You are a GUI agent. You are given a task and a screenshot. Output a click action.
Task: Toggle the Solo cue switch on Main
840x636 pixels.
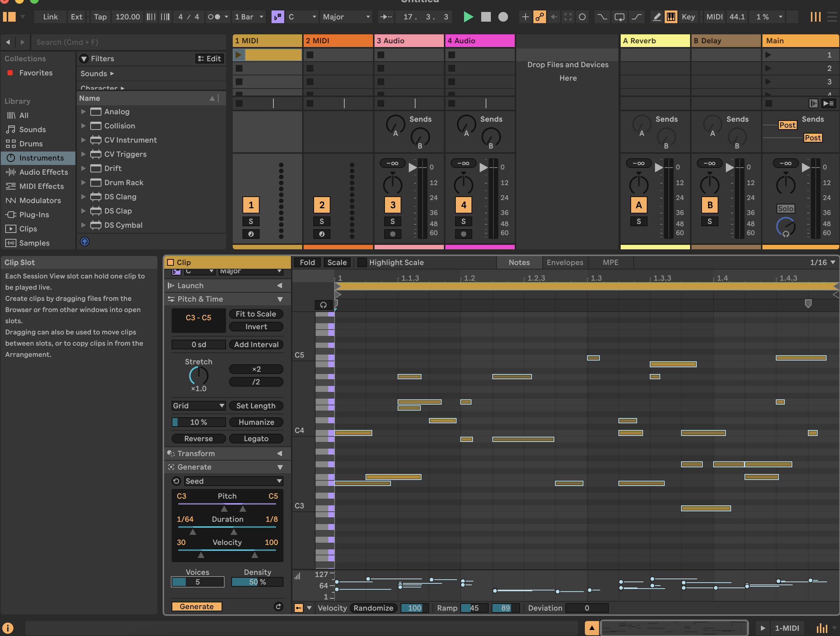click(785, 209)
